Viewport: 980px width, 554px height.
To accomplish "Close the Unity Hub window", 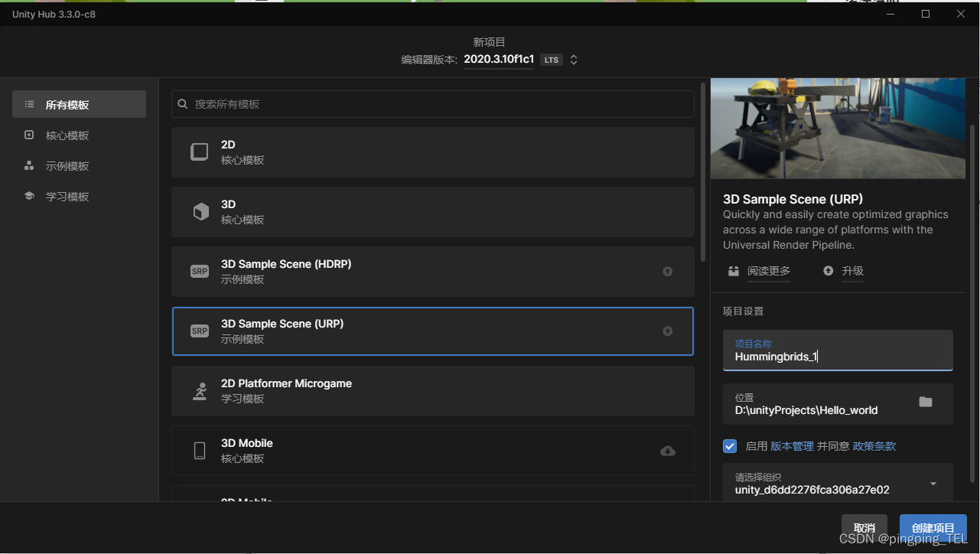I will pos(961,14).
